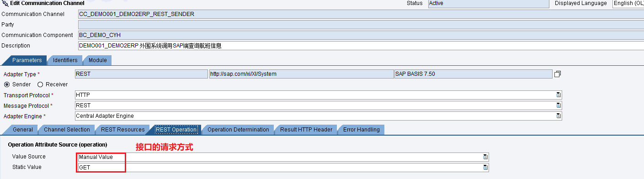Click the Transport Protocol HTTP field
The height and width of the screenshot is (179, 644).
pos(319,95)
